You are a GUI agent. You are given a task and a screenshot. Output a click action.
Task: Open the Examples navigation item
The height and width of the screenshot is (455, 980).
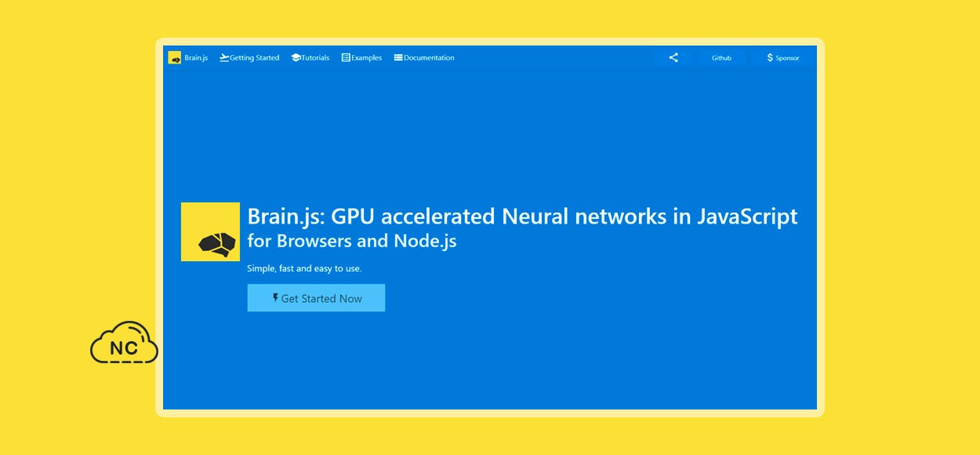(x=361, y=57)
